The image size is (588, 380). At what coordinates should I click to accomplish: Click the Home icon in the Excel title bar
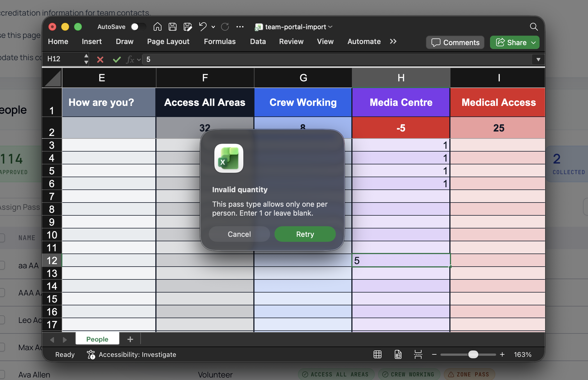point(158,27)
